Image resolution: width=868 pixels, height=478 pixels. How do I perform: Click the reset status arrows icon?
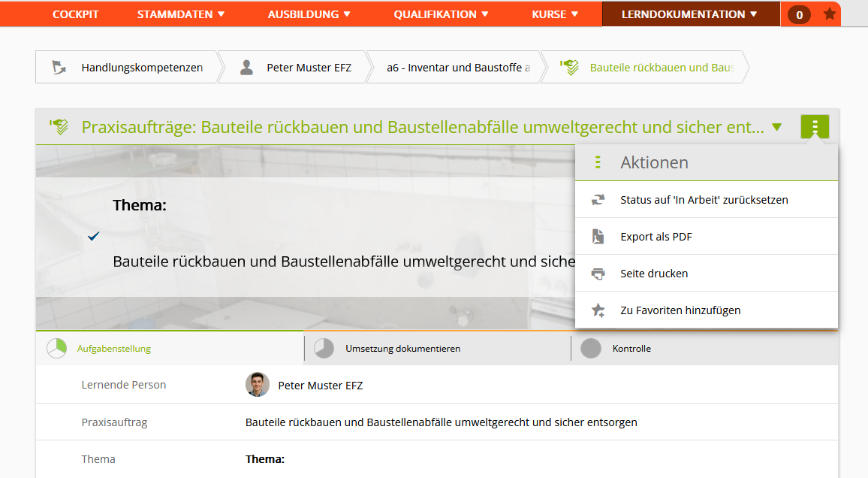click(x=598, y=200)
